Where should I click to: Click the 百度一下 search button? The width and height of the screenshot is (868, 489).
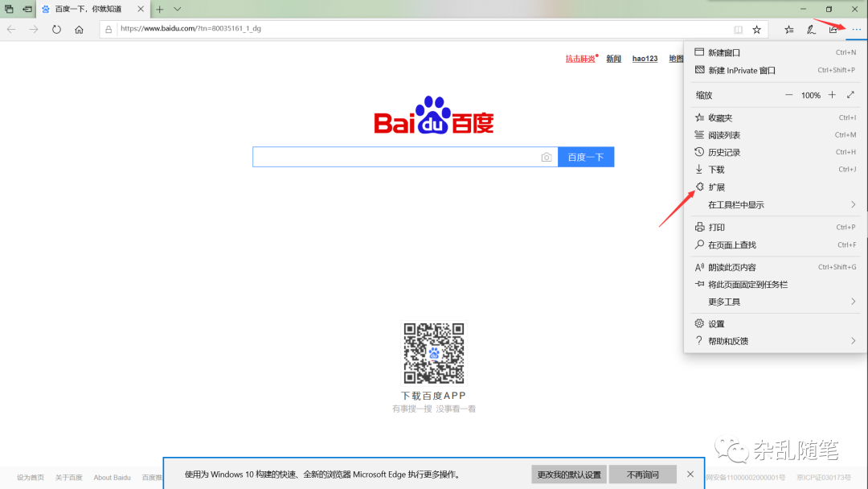pyautogui.click(x=586, y=157)
